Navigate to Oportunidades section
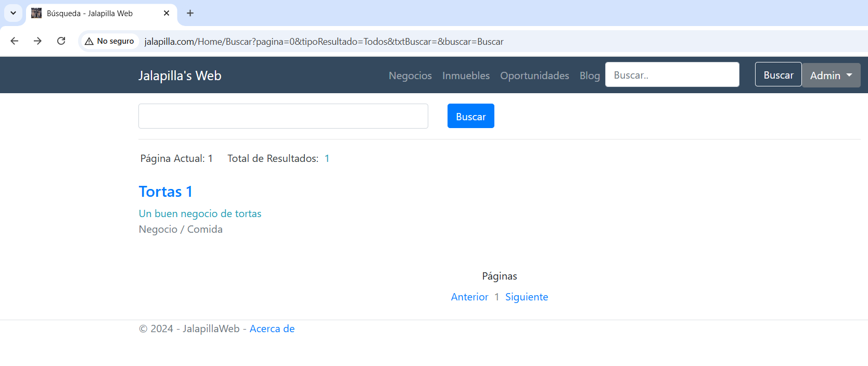The height and width of the screenshot is (366, 868). point(534,75)
